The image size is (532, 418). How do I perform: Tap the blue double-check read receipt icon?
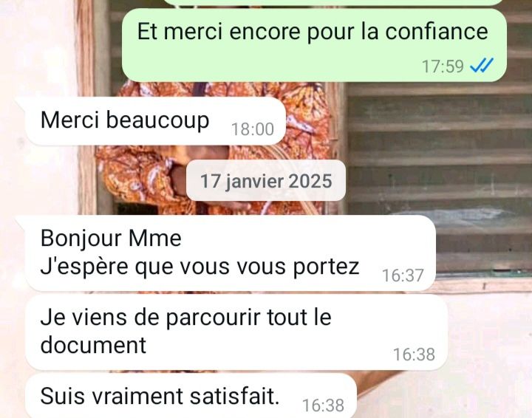pos(482,65)
